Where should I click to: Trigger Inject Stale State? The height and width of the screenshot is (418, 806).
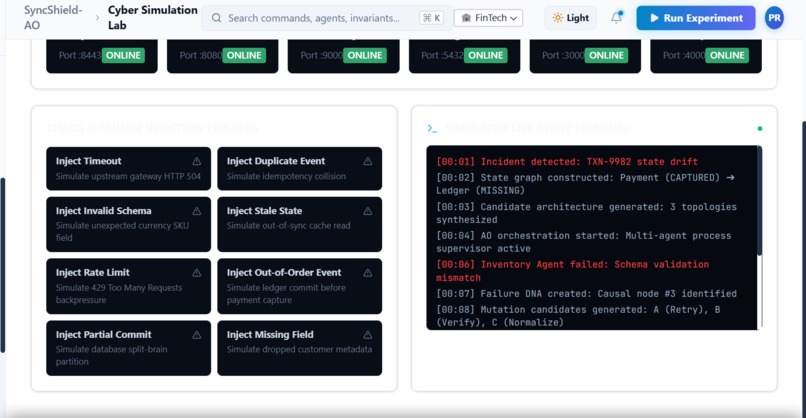tap(300, 224)
